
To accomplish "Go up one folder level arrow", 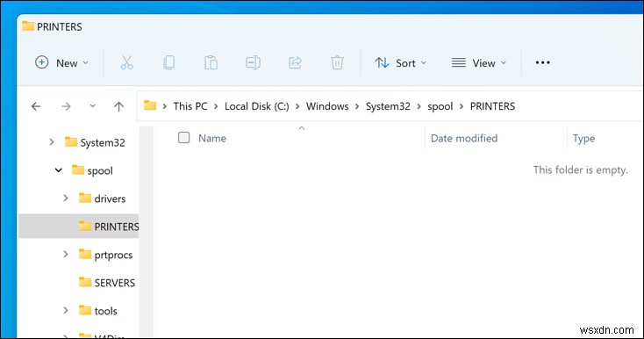I will (118, 106).
